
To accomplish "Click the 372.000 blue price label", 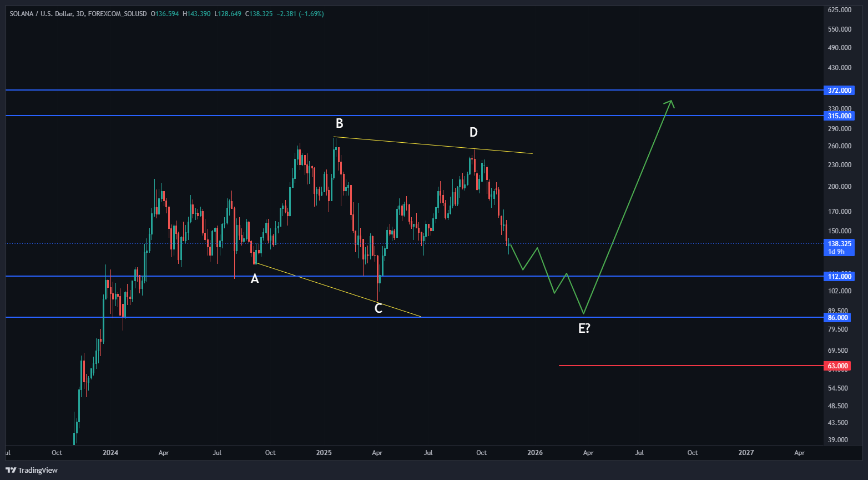I will (x=838, y=90).
